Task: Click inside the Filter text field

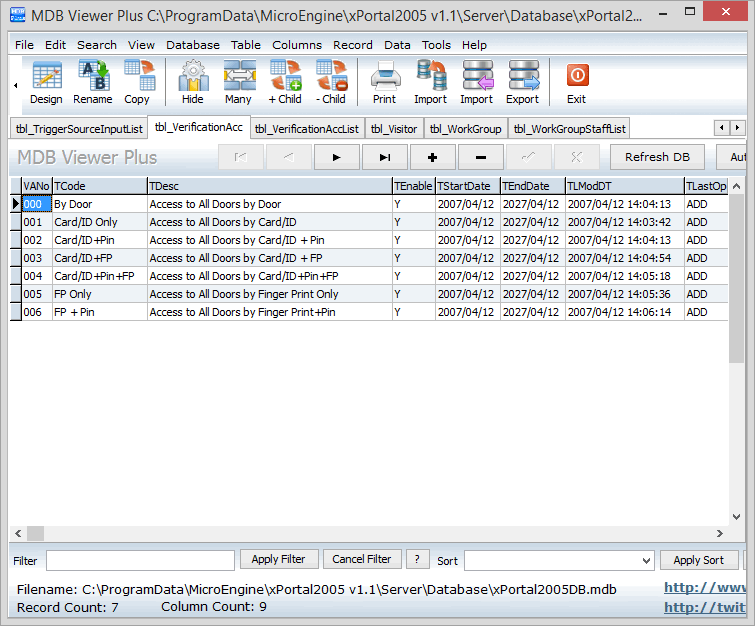Action: [140, 560]
